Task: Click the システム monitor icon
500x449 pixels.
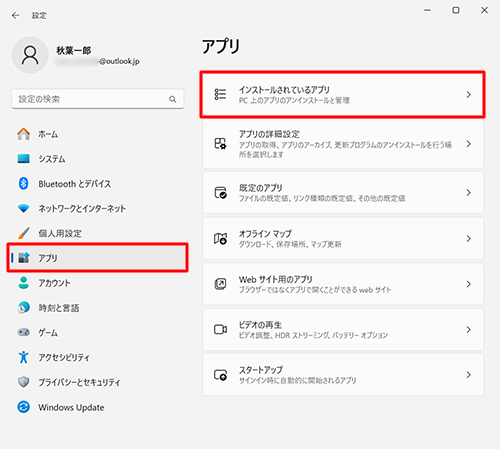Action: (23, 159)
